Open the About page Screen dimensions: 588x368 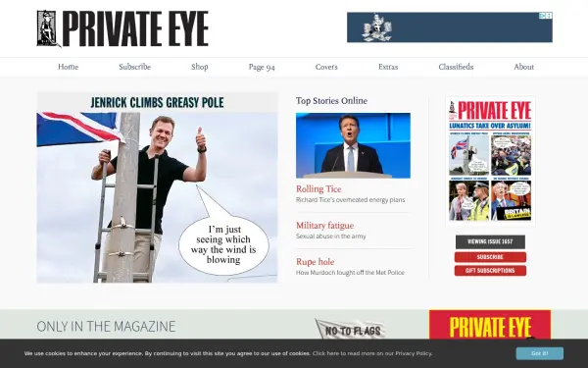coord(524,67)
